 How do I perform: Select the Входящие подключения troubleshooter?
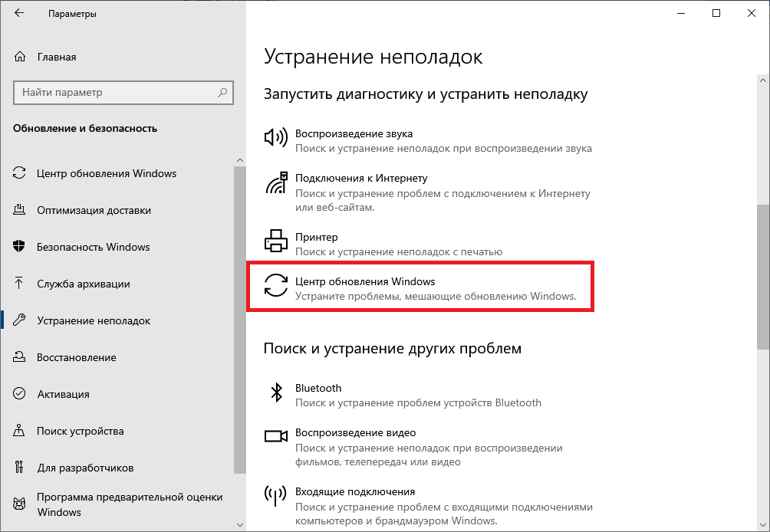click(x=428, y=505)
